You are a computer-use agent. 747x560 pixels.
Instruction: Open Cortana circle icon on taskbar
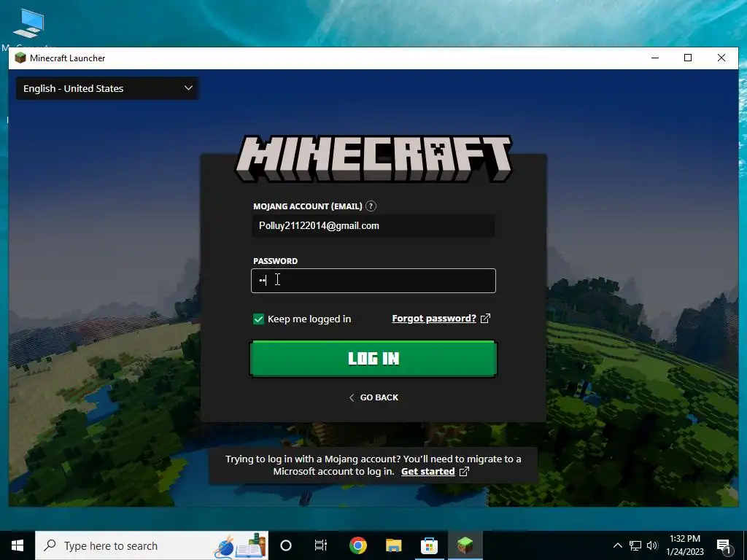[286, 545]
